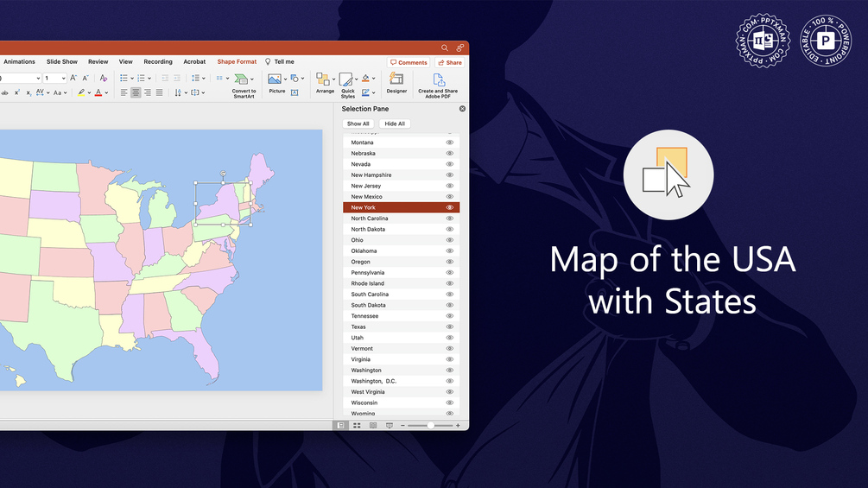Open the Designer pane
This screenshot has width=868, height=488.
(396, 83)
